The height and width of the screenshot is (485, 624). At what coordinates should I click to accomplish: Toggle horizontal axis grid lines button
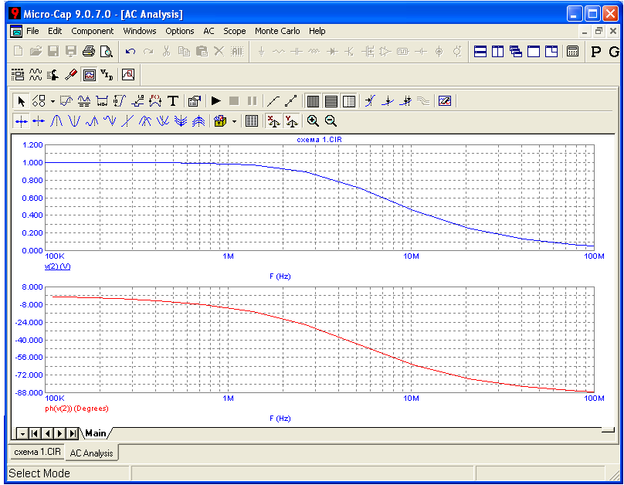tap(331, 101)
